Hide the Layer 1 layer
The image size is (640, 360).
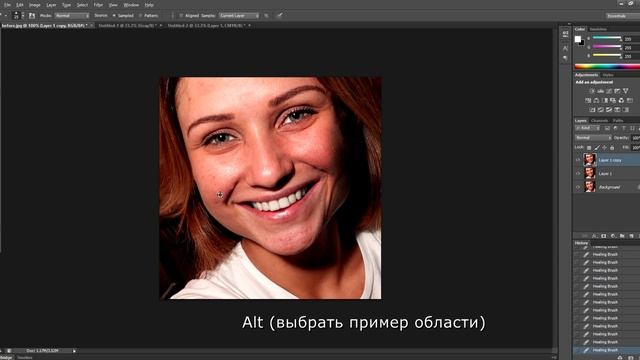[x=578, y=173]
